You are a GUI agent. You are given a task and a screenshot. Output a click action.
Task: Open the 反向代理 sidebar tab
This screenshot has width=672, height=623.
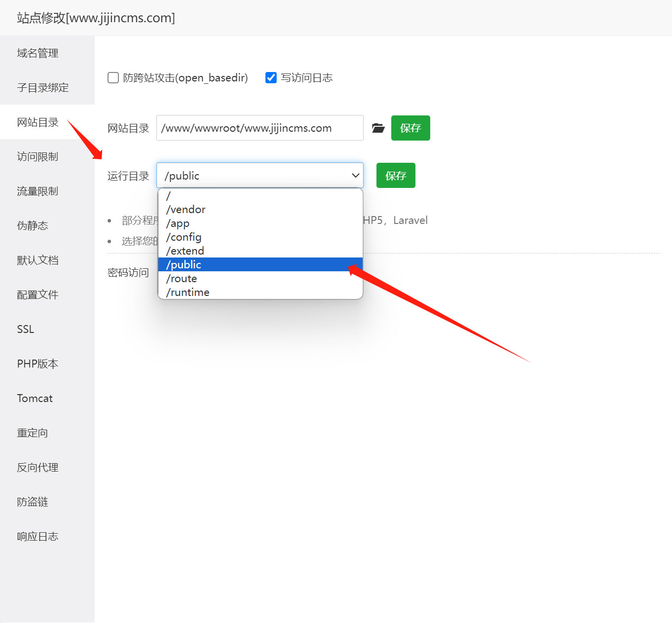[47, 467]
